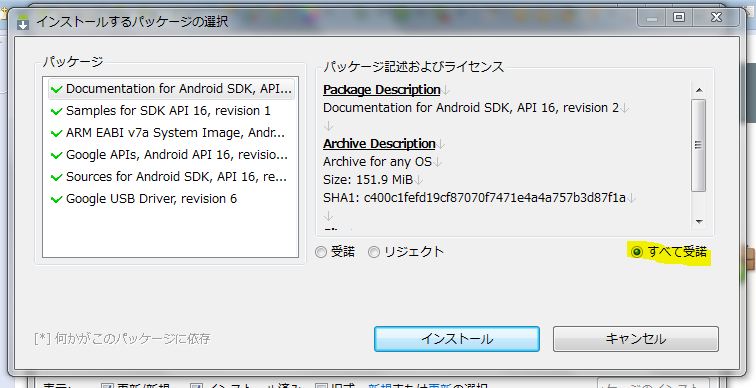Click the パッケージ記述およびライセンス group label

pos(413,67)
